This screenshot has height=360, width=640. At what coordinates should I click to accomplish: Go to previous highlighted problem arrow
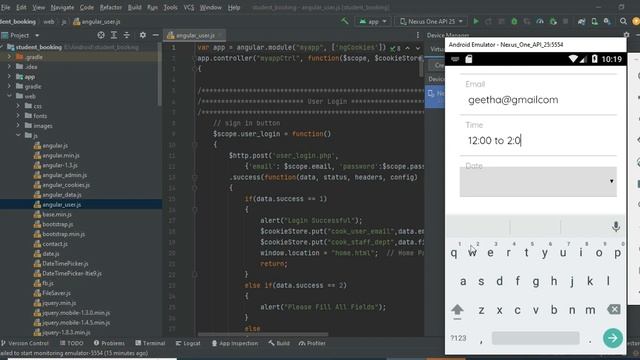pyautogui.click(x=407, y=48)
